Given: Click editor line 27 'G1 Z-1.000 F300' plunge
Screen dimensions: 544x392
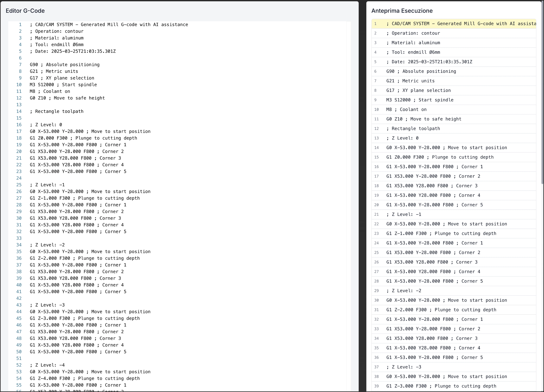Looking at the screenshot, I should point(85,198).
